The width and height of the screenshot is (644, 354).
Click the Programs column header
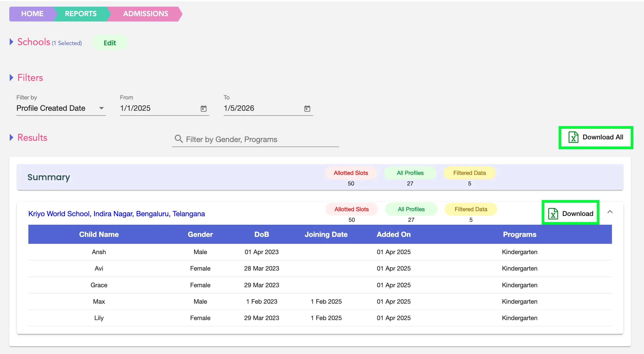520,234
